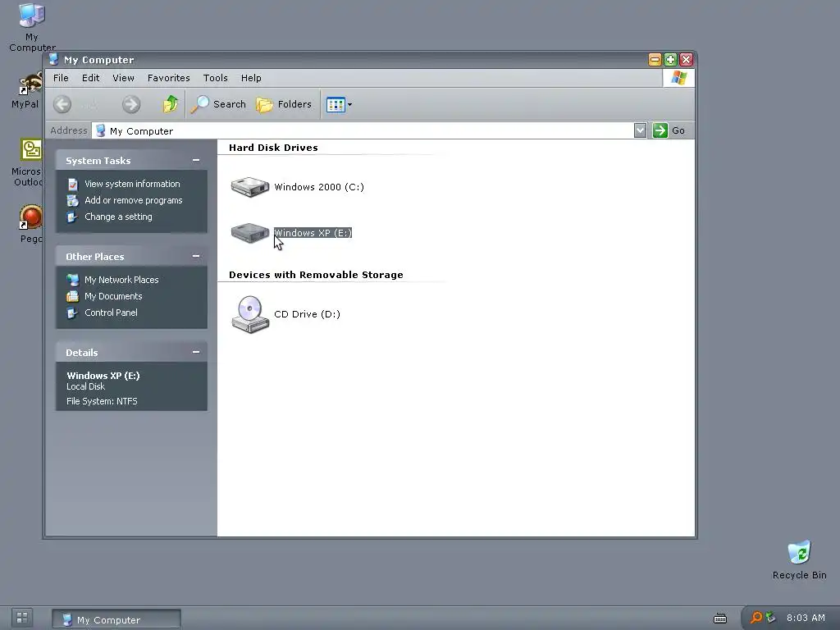Click the Back arrow toolbar button
Screen dimensions: 840x630
coord(62,104)
